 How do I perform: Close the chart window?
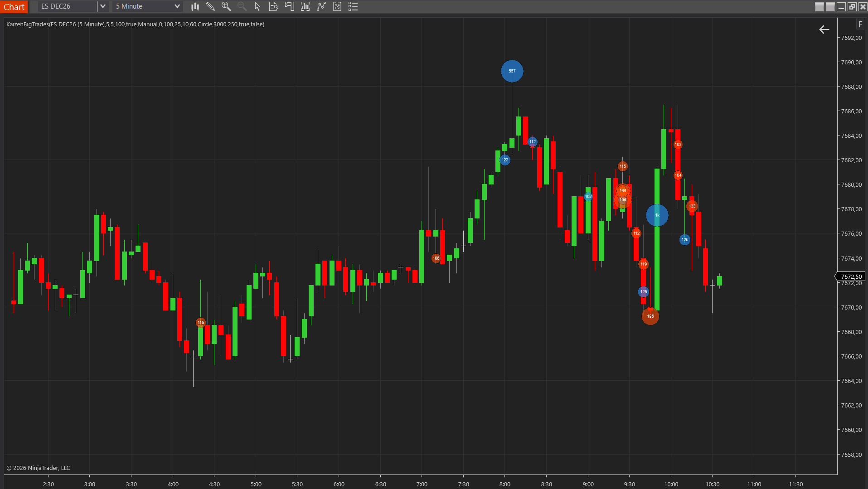point(863,7)
